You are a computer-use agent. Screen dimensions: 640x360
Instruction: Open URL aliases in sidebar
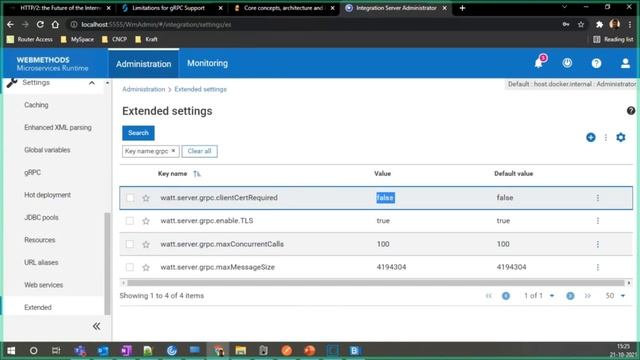point(41,262)
